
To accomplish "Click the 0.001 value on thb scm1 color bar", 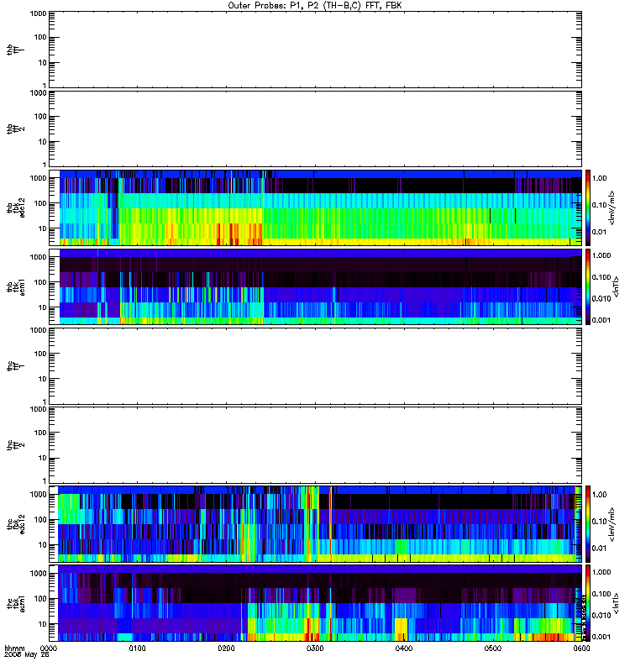I will [x=601, y=320].
